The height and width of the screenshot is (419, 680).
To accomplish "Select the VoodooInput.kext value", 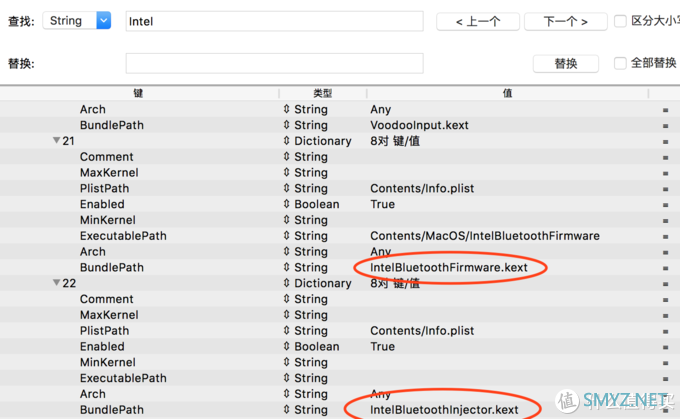I will coord(419,125).
